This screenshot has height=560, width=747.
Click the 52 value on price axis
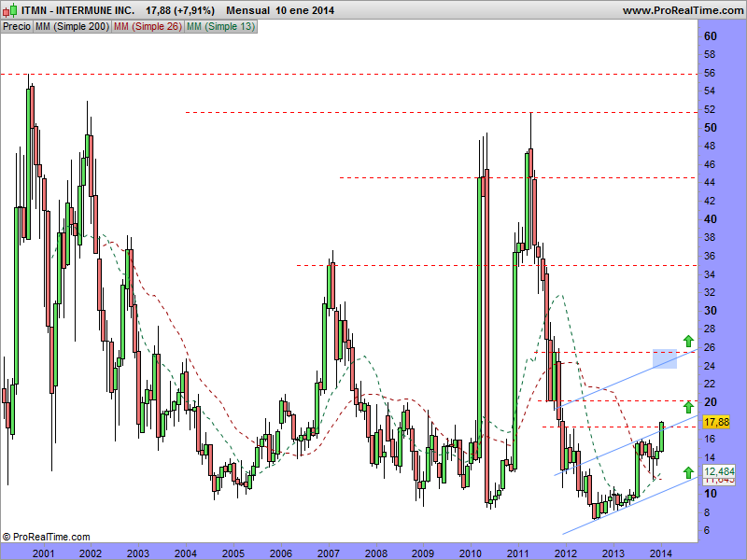point(710,109)
